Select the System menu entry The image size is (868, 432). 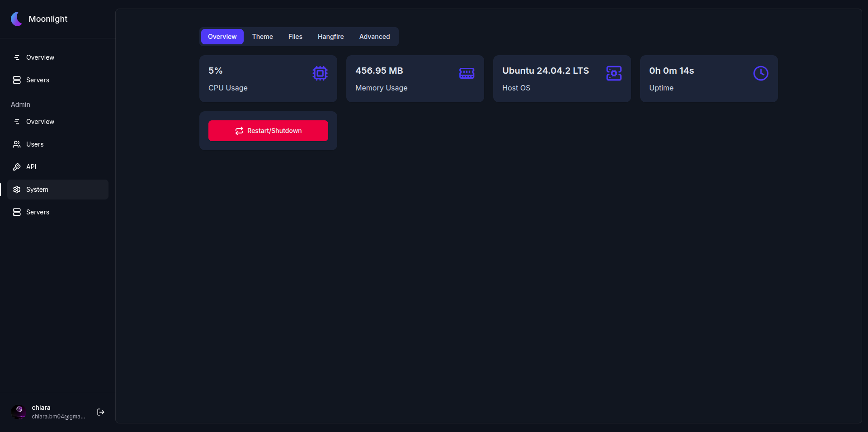[58, 190]
